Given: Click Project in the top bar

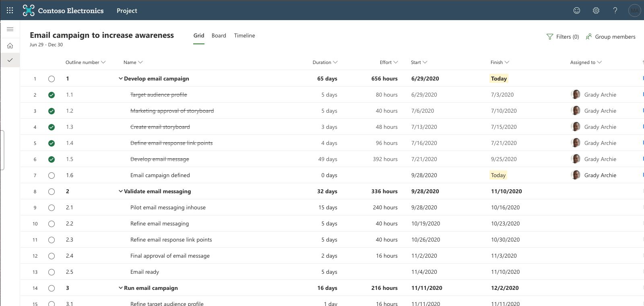Looking at the screenshot, I should [x=127, y=10].
